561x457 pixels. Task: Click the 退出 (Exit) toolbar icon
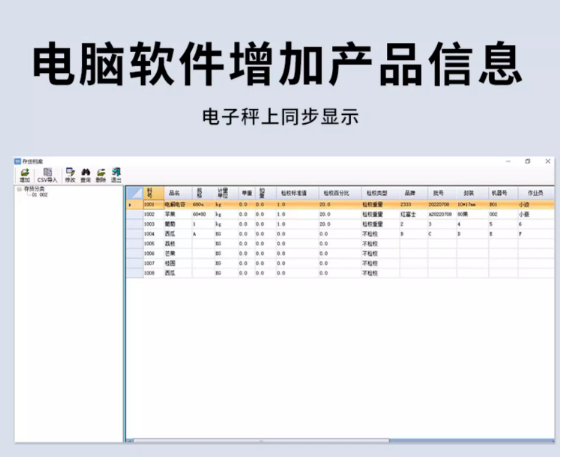coord(116,175)
